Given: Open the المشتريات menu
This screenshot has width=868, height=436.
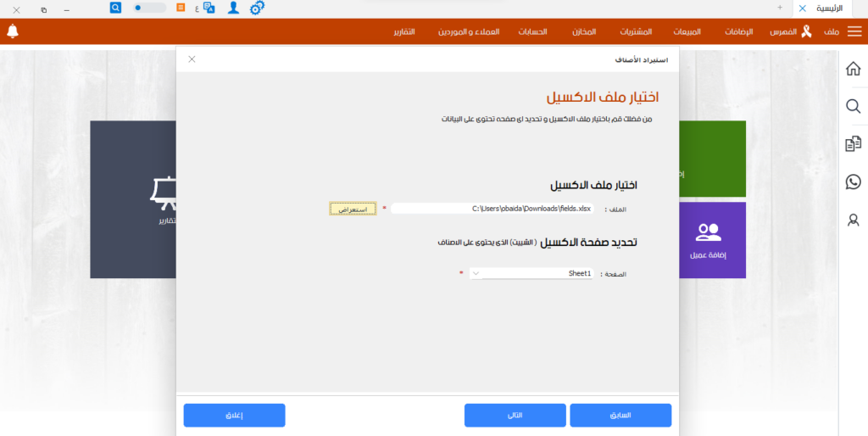Looking at the screenshot, I should pos(636,31).
